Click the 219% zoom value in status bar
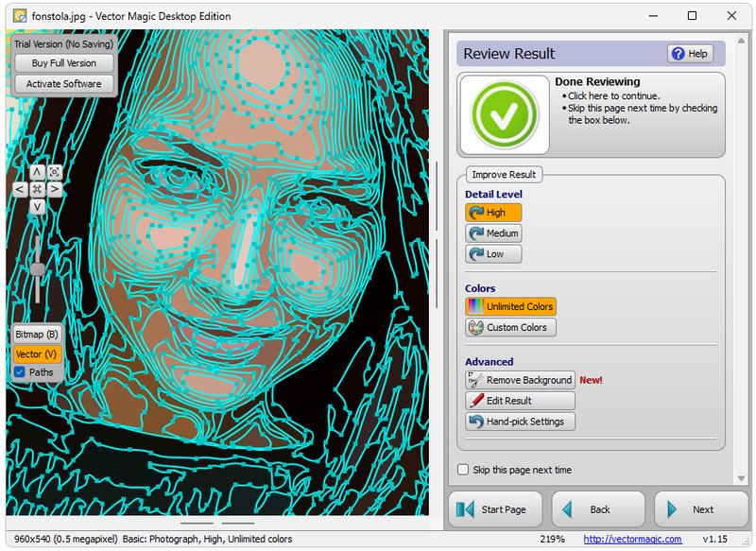 pos(553,539)
